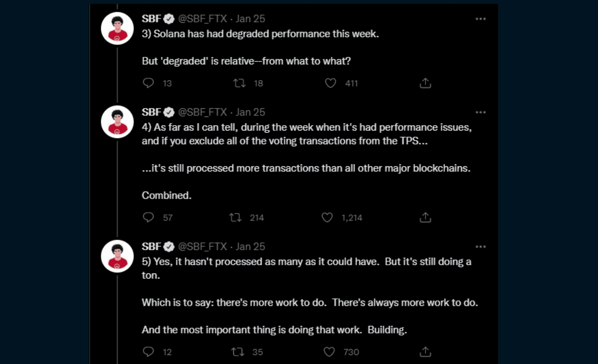Share the tweet about degraded performance
The image size is (598, 364).
point(425,83)
